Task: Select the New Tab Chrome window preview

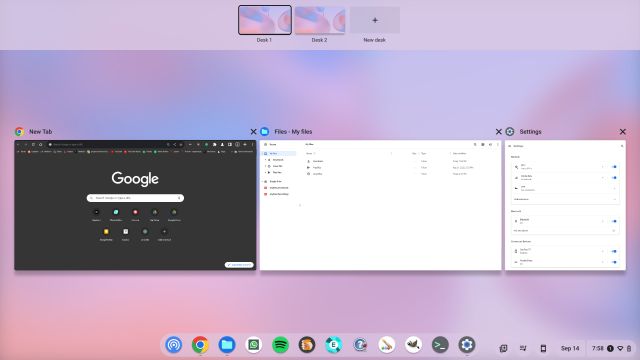Action: click(135, 205)
